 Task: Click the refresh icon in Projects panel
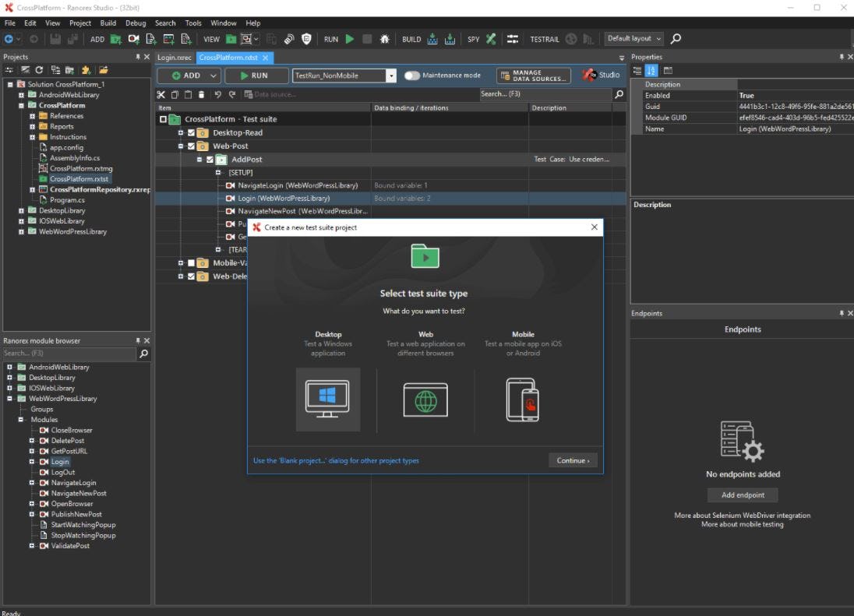click(39, 69)
